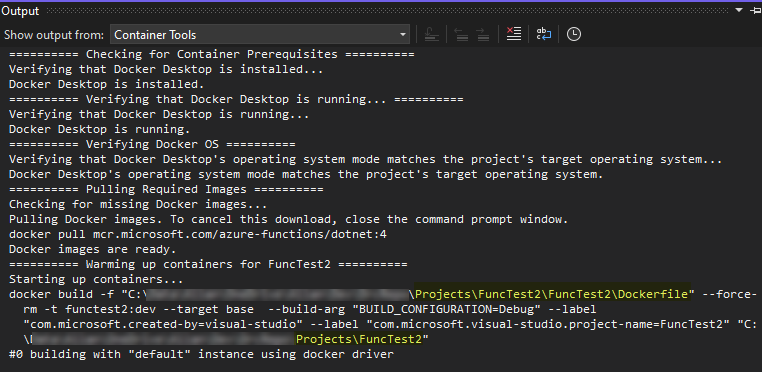
Task: Click 'Pulling Docker images. To cancel' line
Action: click(x=288, y=219)
